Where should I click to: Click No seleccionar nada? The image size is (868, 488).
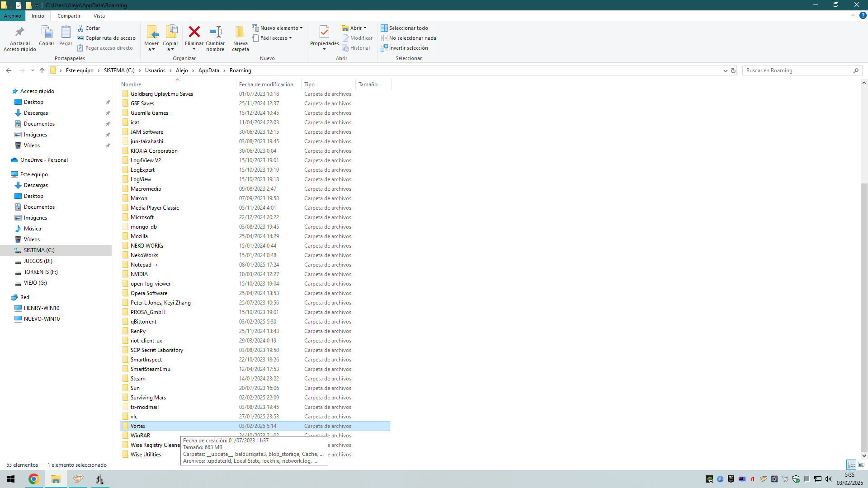click(x=408, y=38)
